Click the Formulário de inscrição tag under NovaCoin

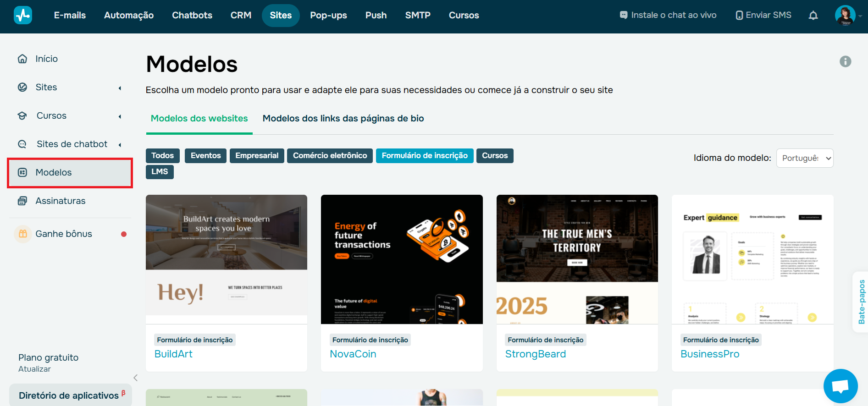tap(370, 340)
